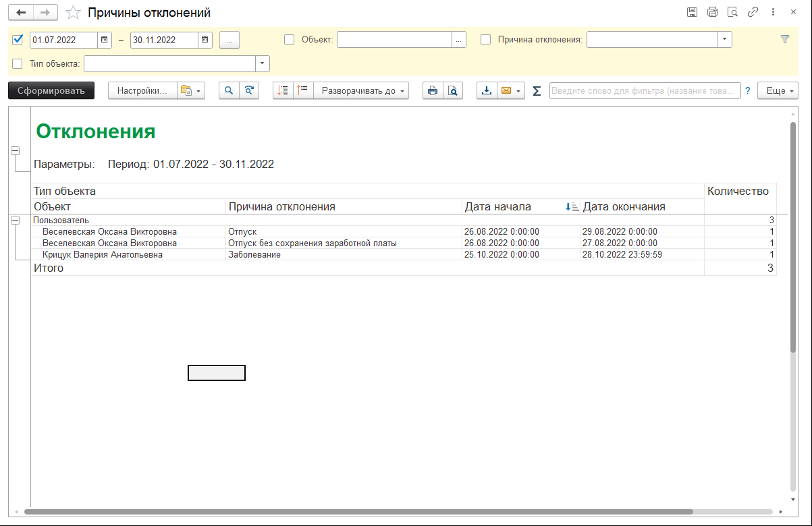Click the filter word search field

(x=645, y=91)
